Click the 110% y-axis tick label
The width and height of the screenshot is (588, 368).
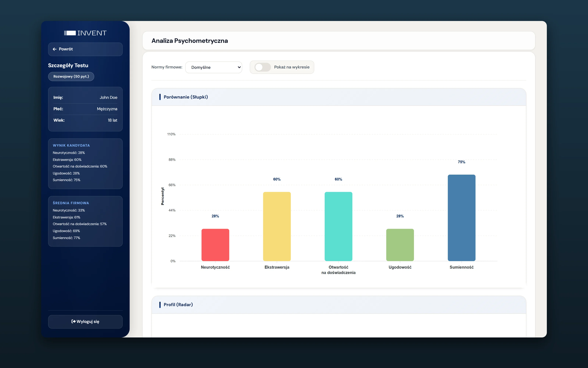tap(171, 134)
